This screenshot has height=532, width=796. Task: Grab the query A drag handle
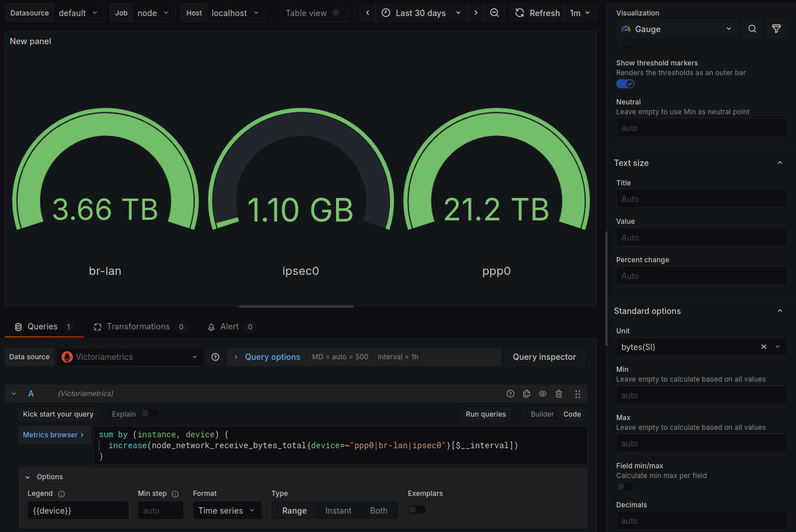577,394
